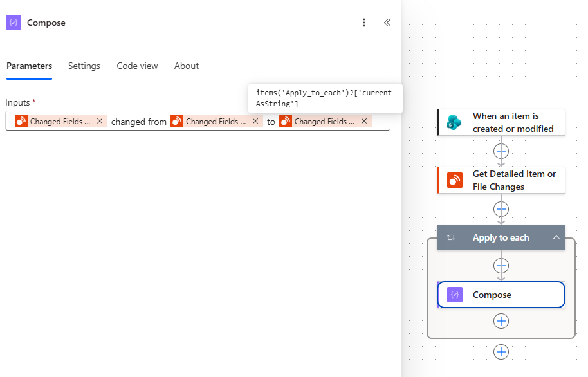The image size is (588, 377).
Task: Select the first Changed Fields dynamic token
Action: coord(61,121)
